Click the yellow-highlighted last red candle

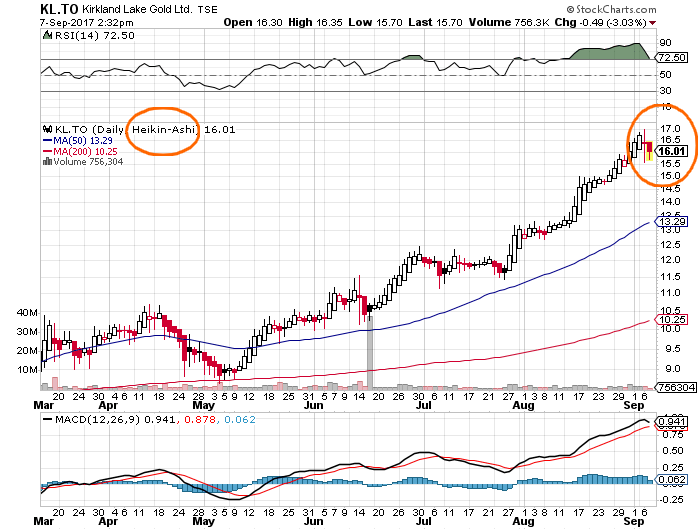click(x=649, y=151)
